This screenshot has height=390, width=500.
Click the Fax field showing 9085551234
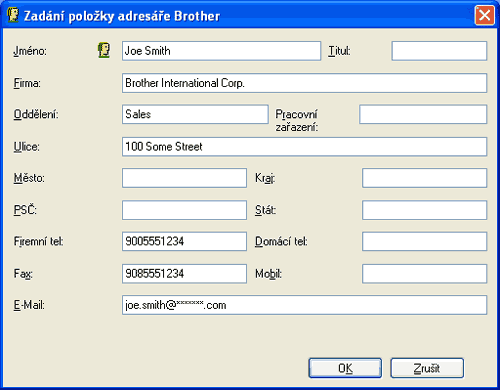[x=184, y=274]
